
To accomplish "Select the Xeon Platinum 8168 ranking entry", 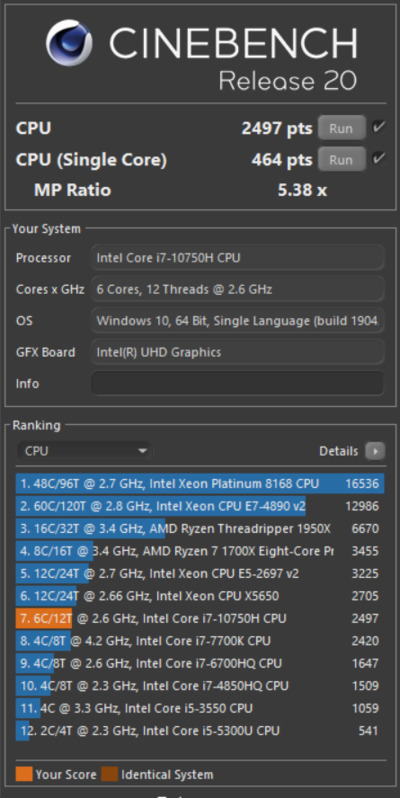I will [x=200, y=483].
